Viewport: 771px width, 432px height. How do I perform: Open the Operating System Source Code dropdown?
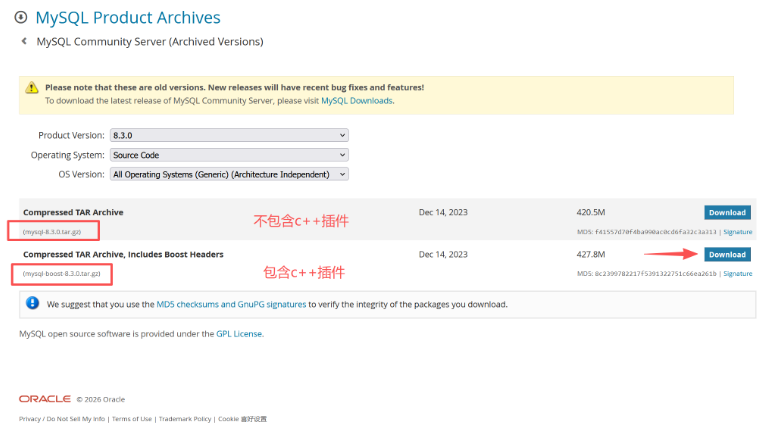[x=229, y=155]
